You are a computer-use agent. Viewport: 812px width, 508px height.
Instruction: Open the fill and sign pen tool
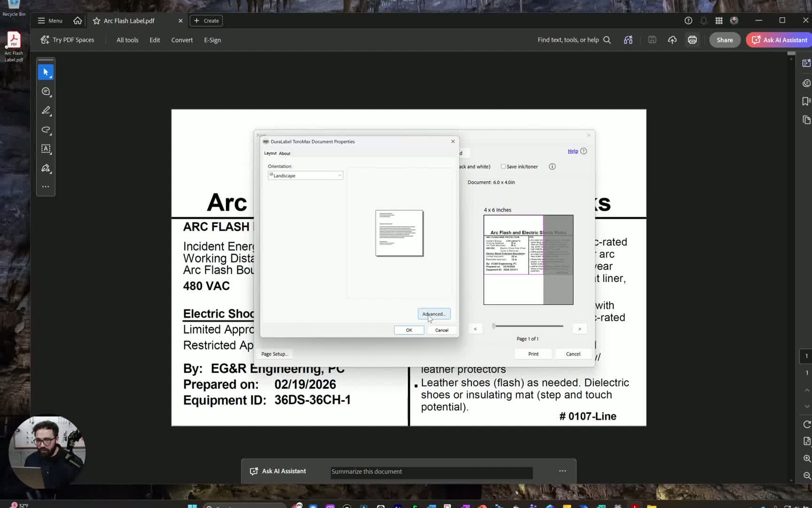[x=46, y=168]
